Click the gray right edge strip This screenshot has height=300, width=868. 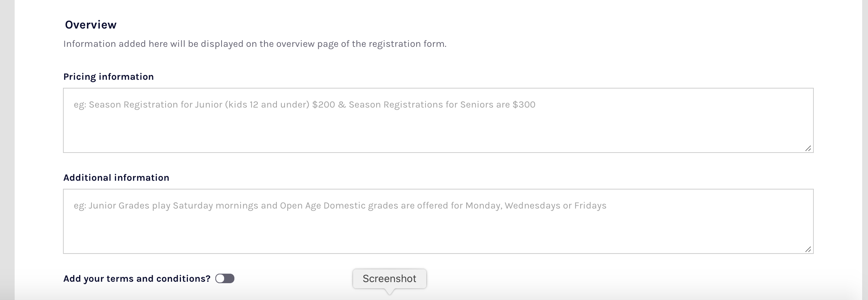pos(865,146)
